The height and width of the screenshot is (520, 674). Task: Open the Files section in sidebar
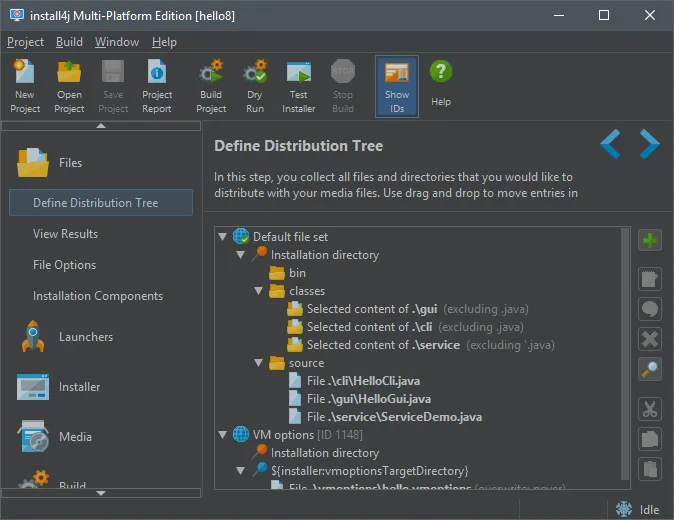pyautogui.click(x=49, y=163)
